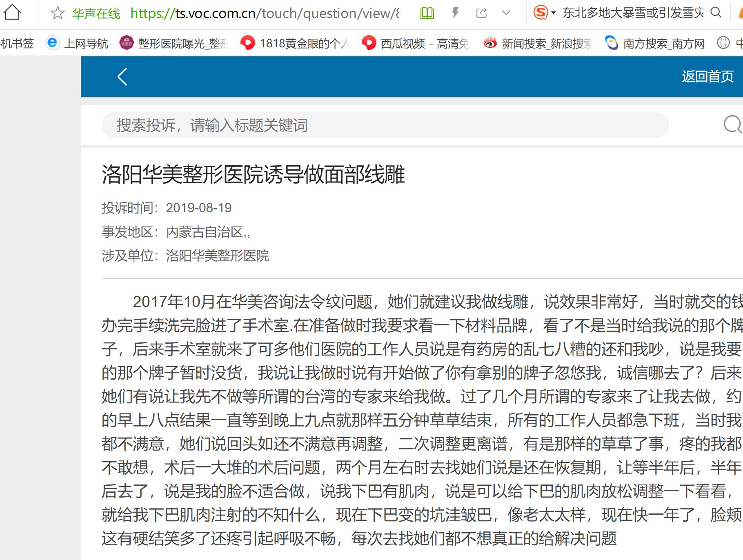The width and height of the screenshot is (743, 560).
Task: Click region text 内蒙古自治区
Action: click(205, 232)
